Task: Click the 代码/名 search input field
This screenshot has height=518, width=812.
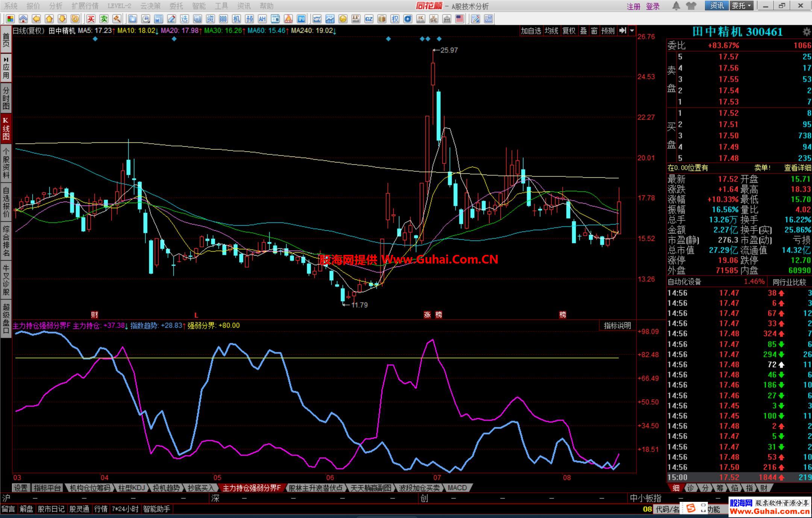Action: (668, 509)
